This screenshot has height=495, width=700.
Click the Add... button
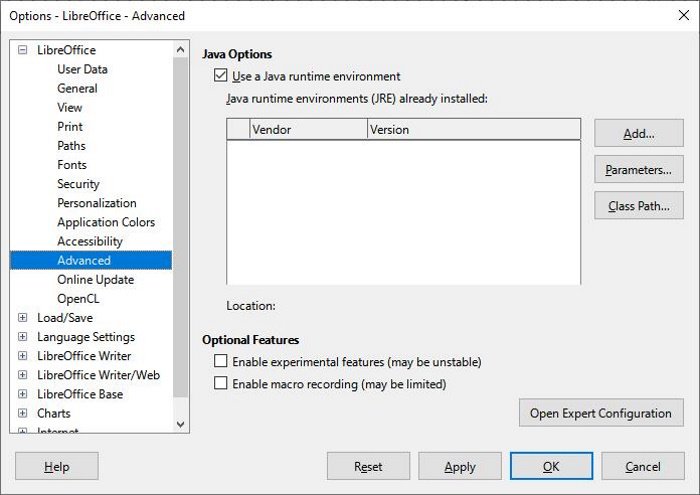click(639, 133)
